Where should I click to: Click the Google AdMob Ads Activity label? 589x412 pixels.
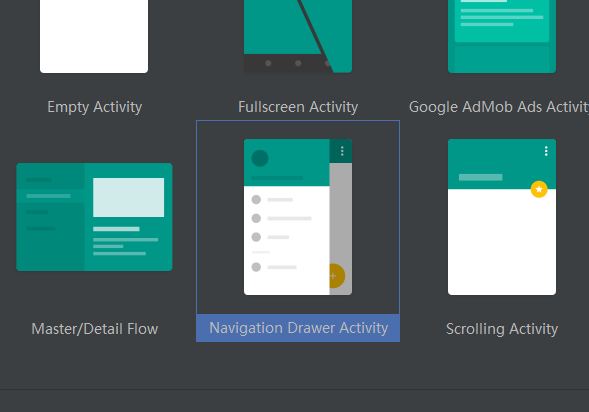pos(499,107)
